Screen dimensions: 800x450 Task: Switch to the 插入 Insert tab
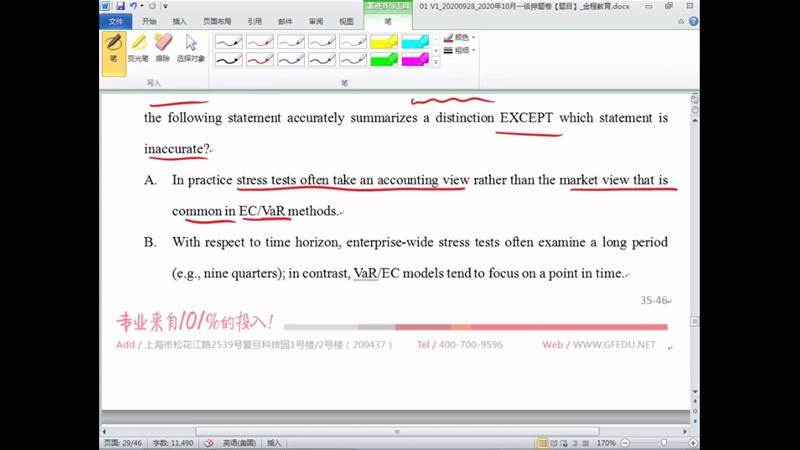pos(180,21)
